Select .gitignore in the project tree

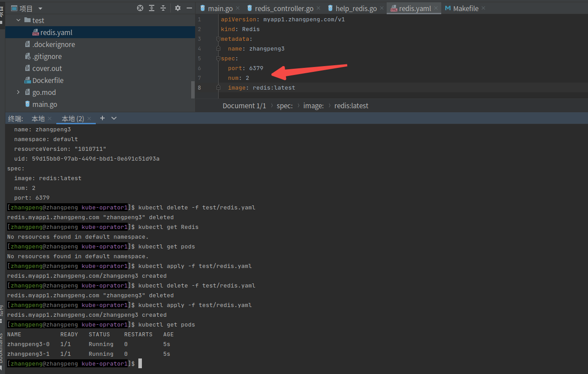(x=47, y=56)
